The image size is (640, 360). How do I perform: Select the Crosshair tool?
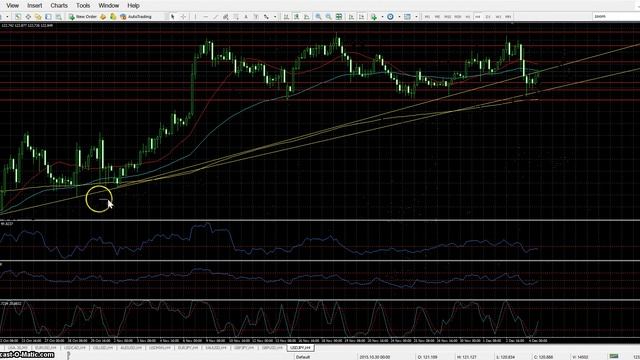pos(183,17)
